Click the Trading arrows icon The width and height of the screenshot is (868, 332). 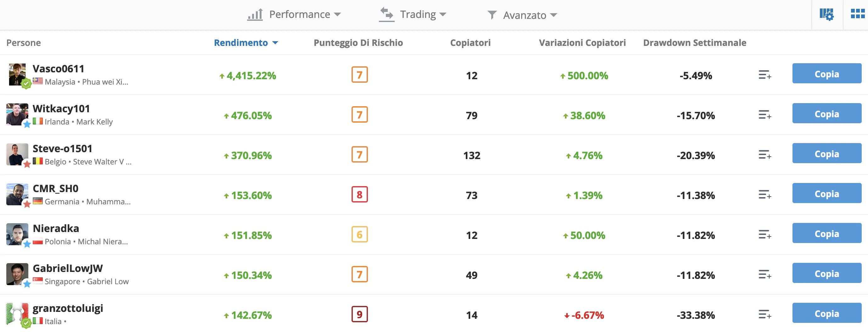(386, 14)
